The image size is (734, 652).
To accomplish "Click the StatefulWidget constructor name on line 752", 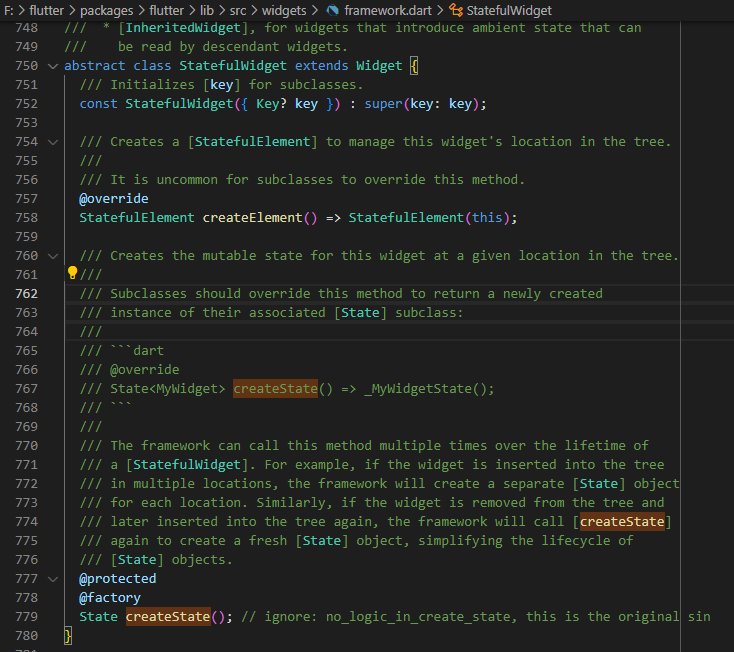I will click(179, 104).
